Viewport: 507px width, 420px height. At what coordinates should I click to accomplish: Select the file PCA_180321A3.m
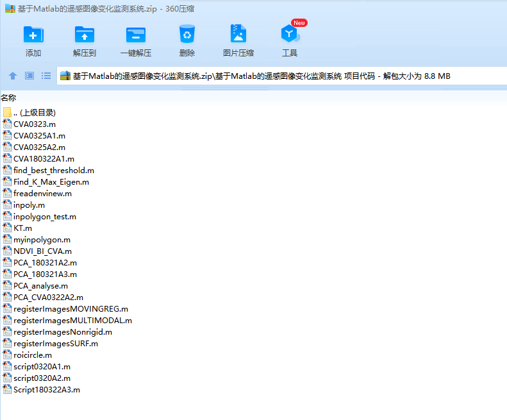[46, 274]
